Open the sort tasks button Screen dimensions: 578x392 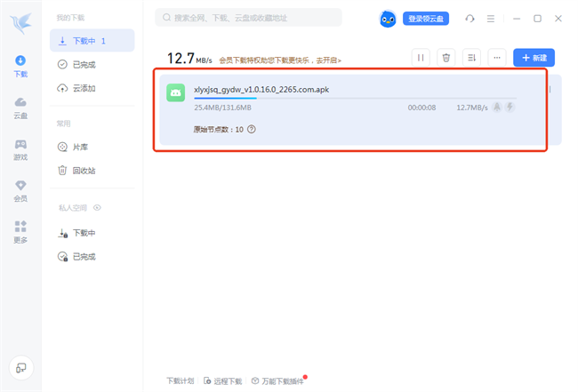[x=471, y=58]
